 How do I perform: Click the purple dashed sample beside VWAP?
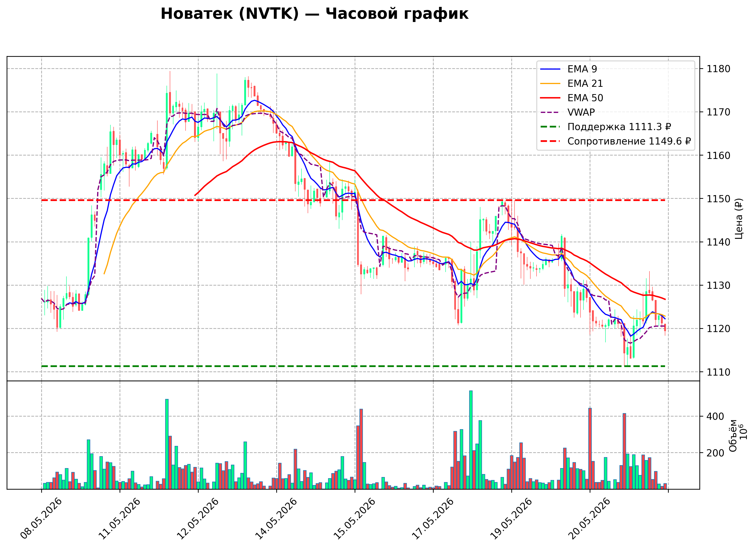550,112
